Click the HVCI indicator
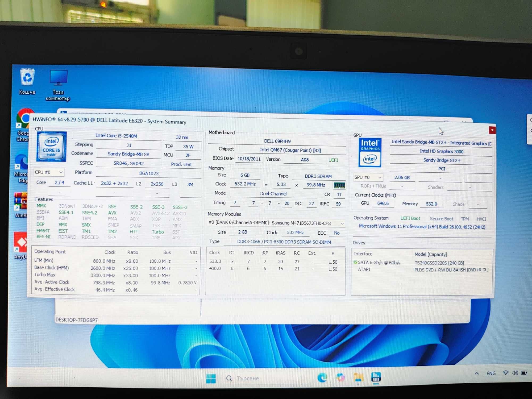 pos(481,219)
